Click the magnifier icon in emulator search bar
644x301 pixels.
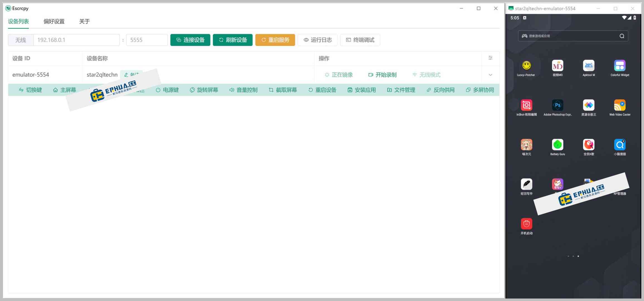[x=622, y=36]
